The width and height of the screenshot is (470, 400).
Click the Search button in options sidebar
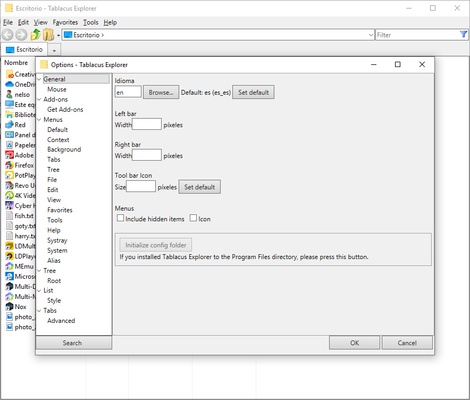74,343
